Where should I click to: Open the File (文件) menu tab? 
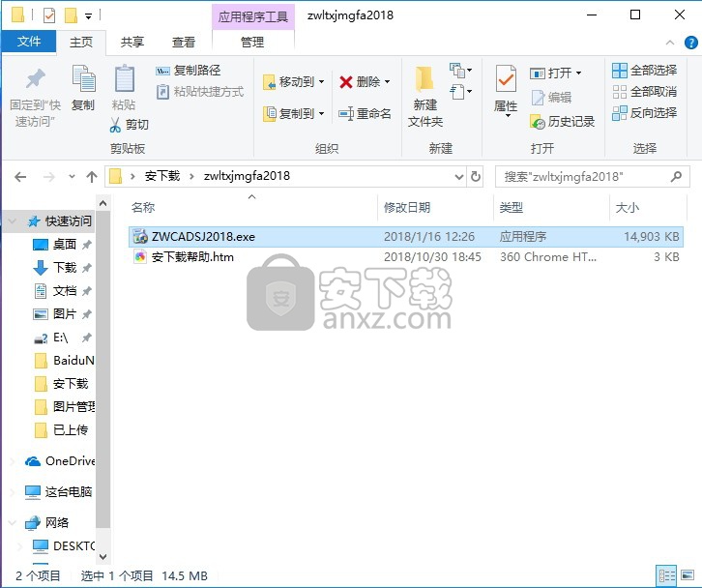[x=29, y=42]
